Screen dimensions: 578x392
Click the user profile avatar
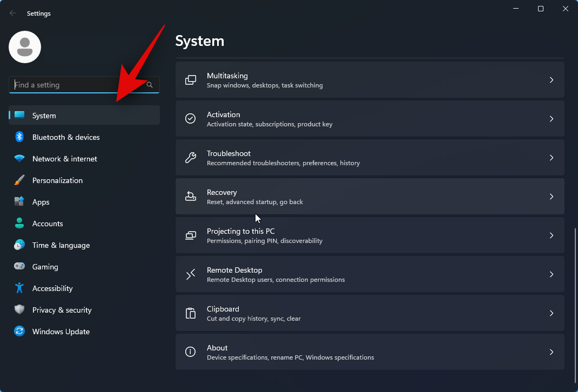click(25, 47)
